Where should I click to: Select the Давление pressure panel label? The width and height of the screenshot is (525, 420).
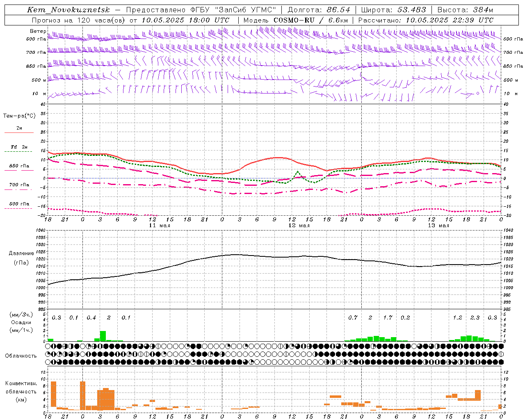[21, 253]
